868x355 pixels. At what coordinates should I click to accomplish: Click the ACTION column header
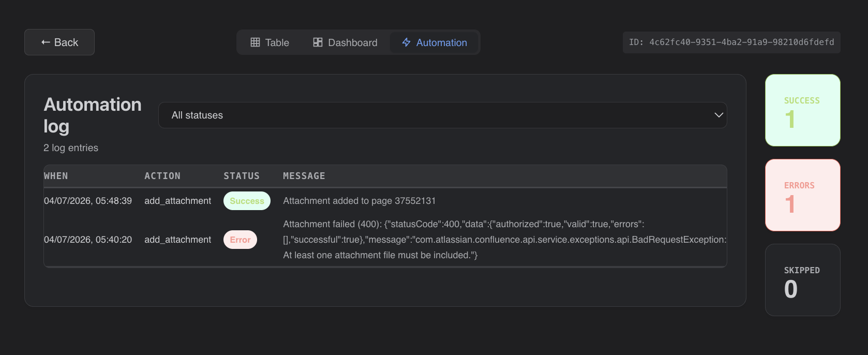click(162, 176)
